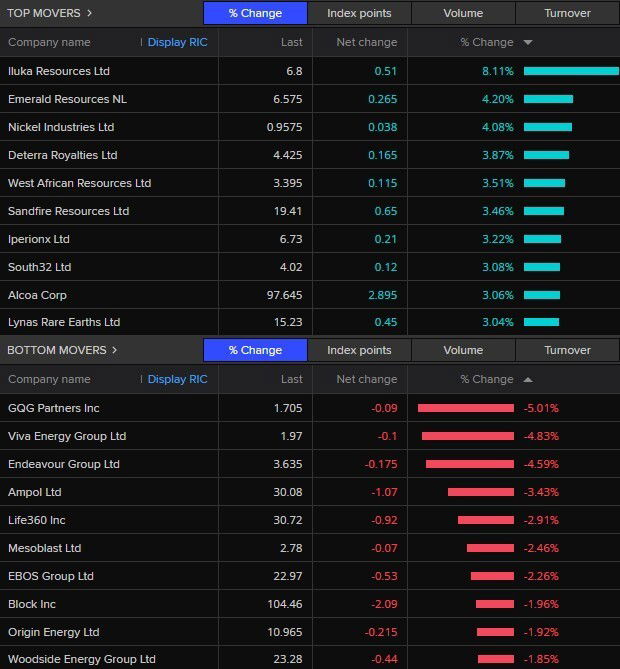Image resolution: width=620 pixels, height=669 pixels.
Task: Click Iluka Resources green change bar
Action: 570,71
